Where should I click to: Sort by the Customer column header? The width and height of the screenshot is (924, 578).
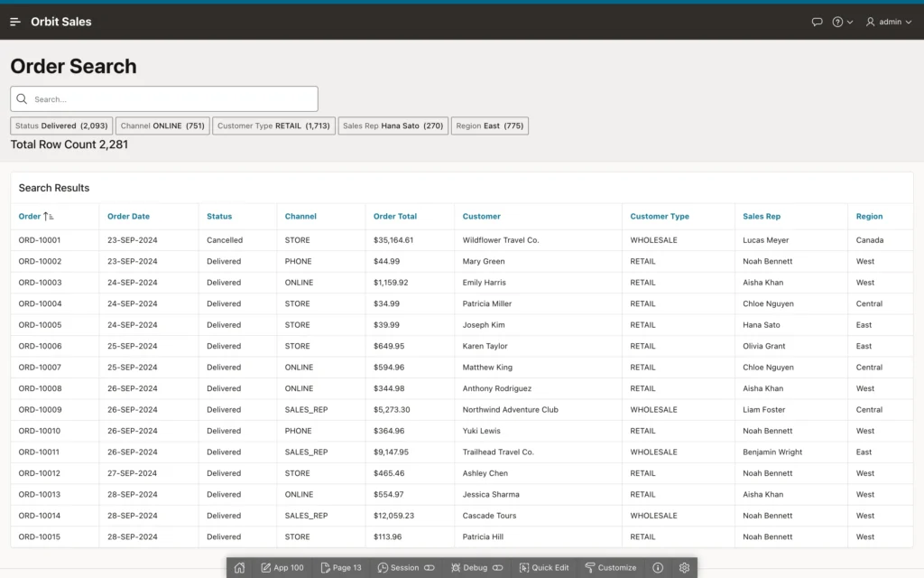[482, 217]
